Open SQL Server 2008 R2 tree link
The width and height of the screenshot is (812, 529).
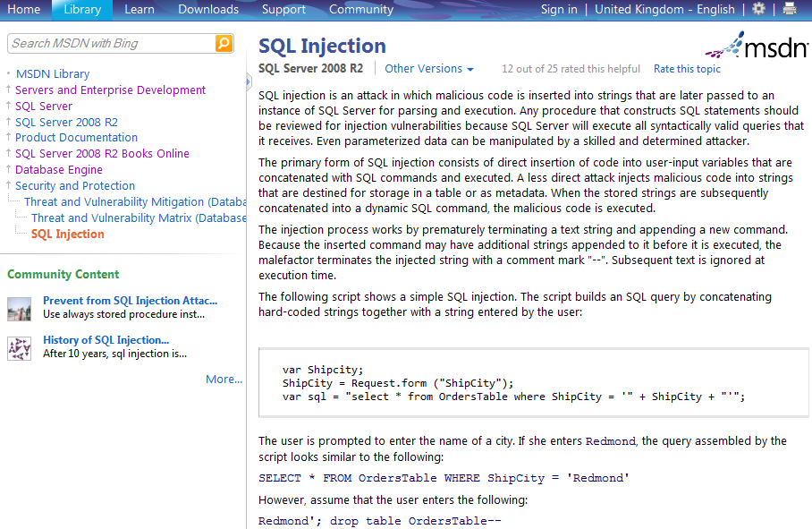66,123
